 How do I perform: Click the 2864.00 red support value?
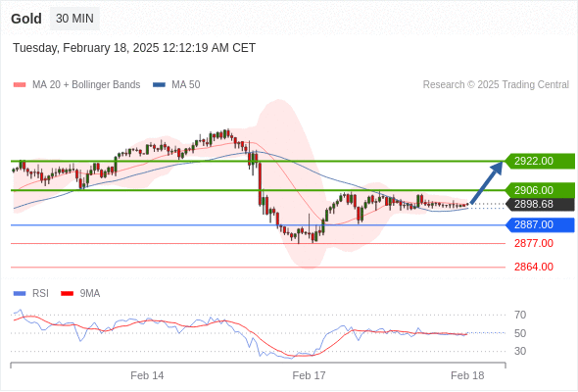point(534,267)
